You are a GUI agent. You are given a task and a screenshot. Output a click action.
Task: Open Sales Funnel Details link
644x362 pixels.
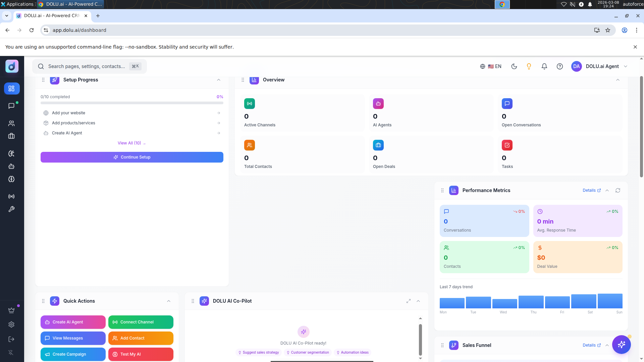[592, 345]
